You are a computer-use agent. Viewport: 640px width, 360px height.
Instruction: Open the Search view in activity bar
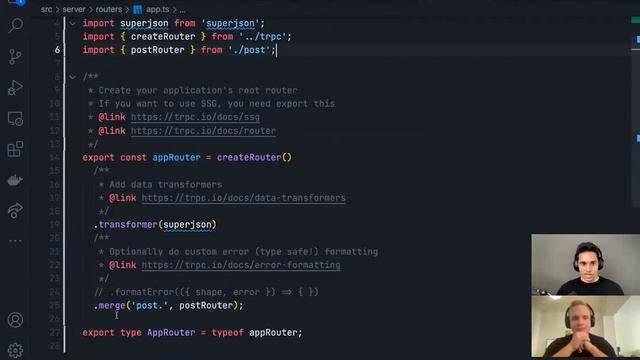coord(16,26)
